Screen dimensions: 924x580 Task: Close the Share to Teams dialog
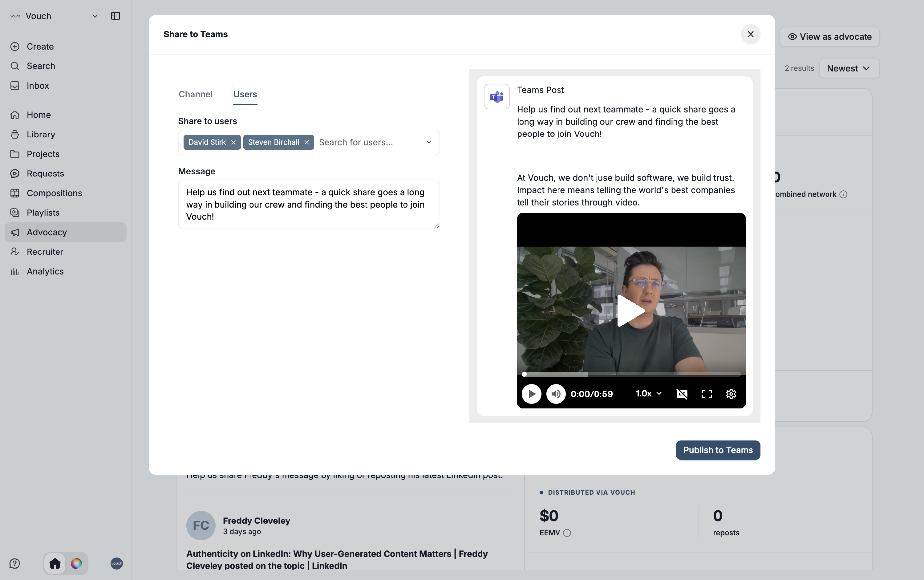(x=751, y=34)
